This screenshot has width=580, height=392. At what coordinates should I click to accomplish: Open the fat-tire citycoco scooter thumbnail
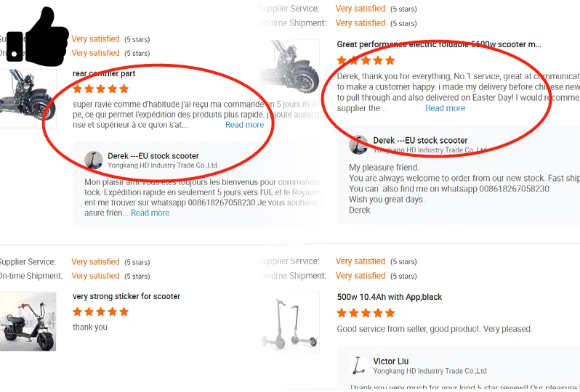[x=28, y=322]
